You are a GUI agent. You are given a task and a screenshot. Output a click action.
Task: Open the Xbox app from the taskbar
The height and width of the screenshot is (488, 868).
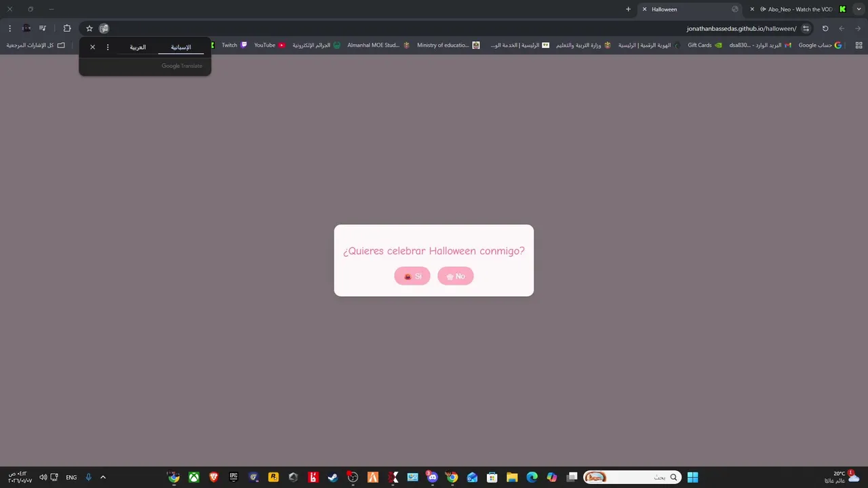point(194,477)
